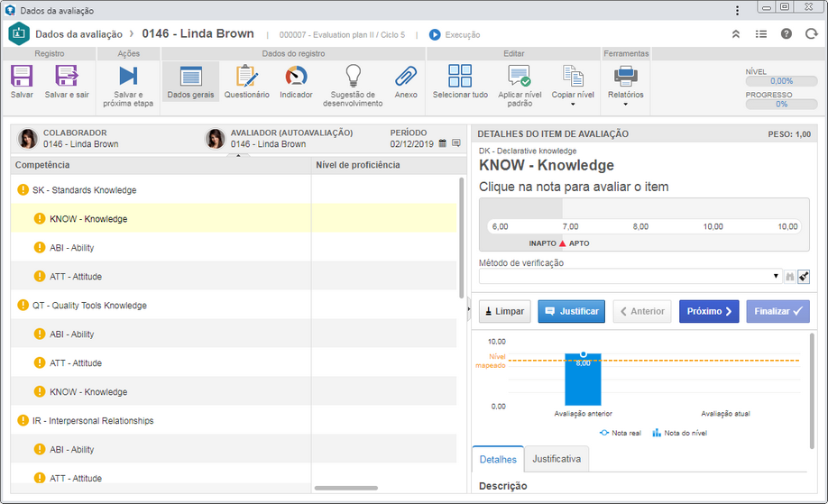This screenshot has height=504, width=828.
Task: Click the Avaliação anterior 8,00 bar
Action: pos(583,380)
